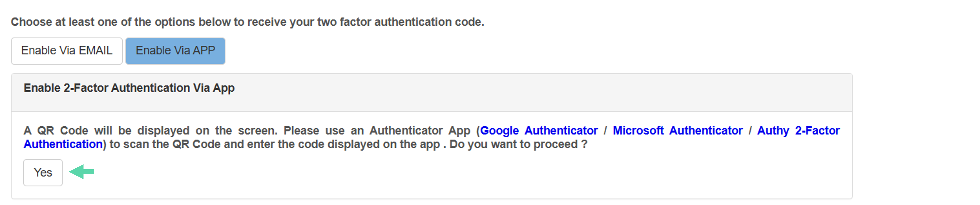Image resolution: width=980 pixels, height=205 pixels.
Task: Click the green arrow pointing to Yes
Action: [x=82, y=172]
